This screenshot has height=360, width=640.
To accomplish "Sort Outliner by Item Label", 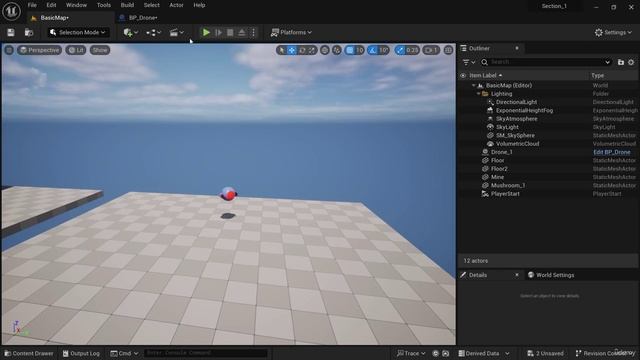I will point(486,76).
